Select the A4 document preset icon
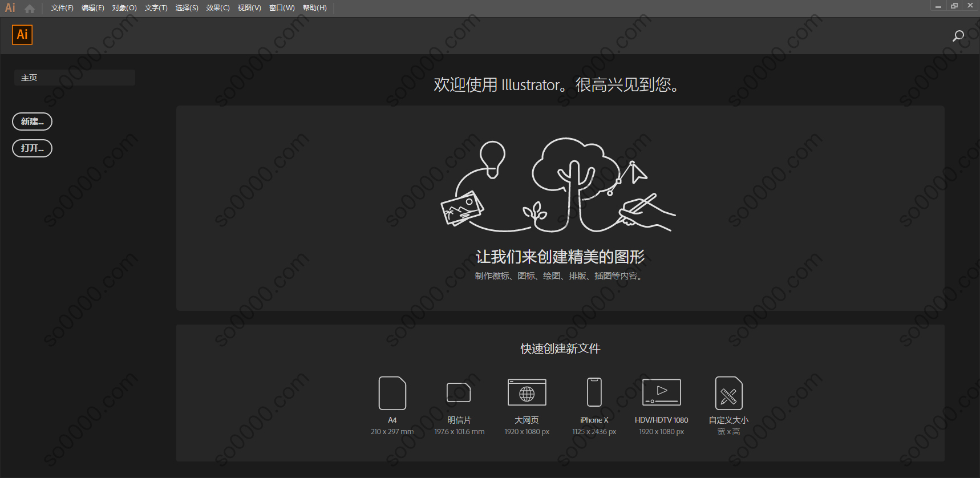This screenshot has width=980, height=478. (392, 393)
